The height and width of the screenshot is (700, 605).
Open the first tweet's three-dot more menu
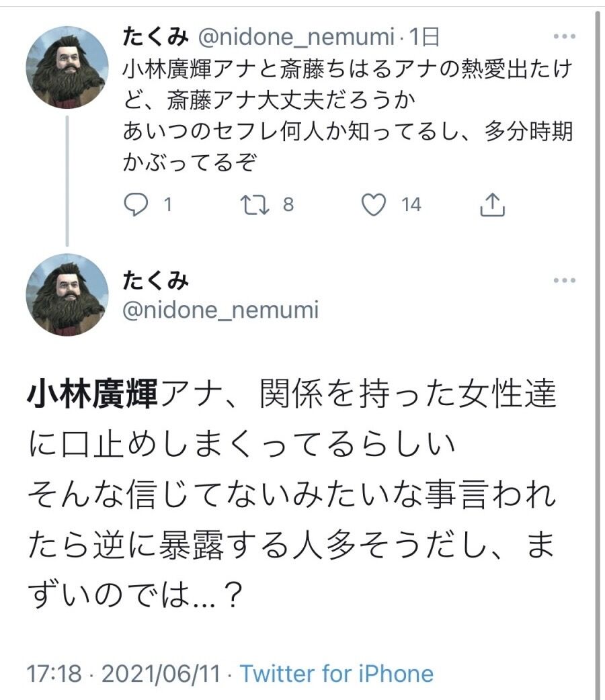(x=563, y=36)
